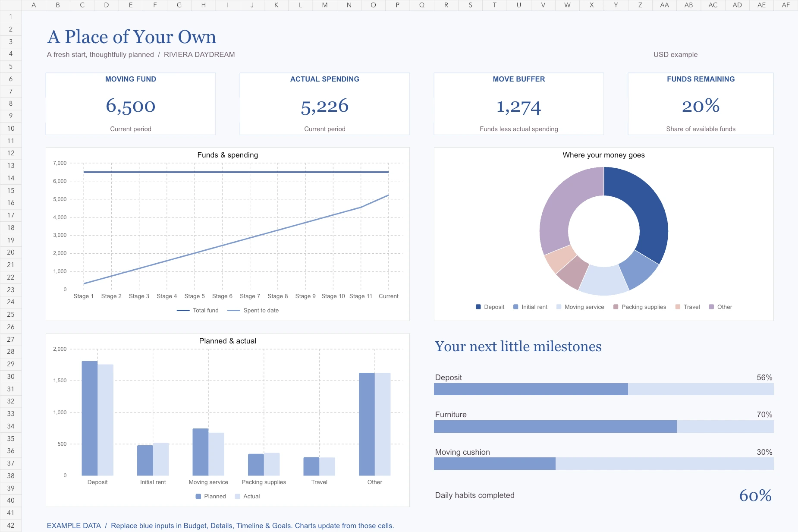
Task: Click the Initial rent legend swatch
Action: coord(515,307)
